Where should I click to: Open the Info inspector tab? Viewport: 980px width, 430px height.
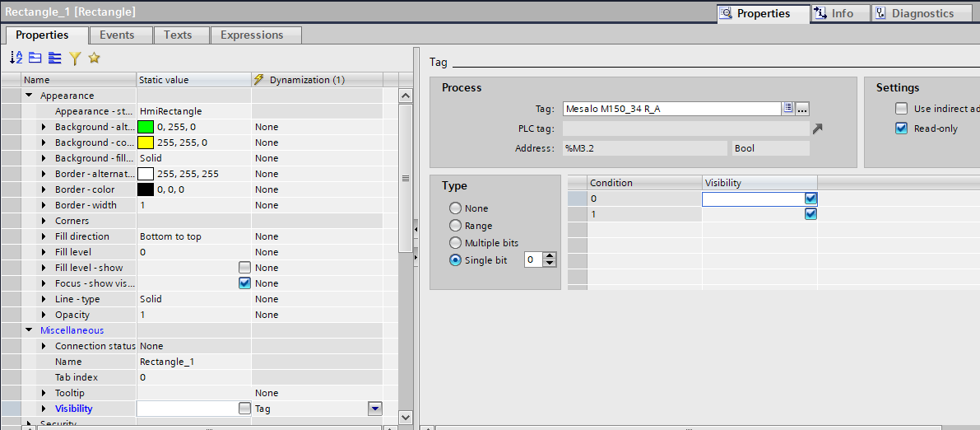coord(841,13)
